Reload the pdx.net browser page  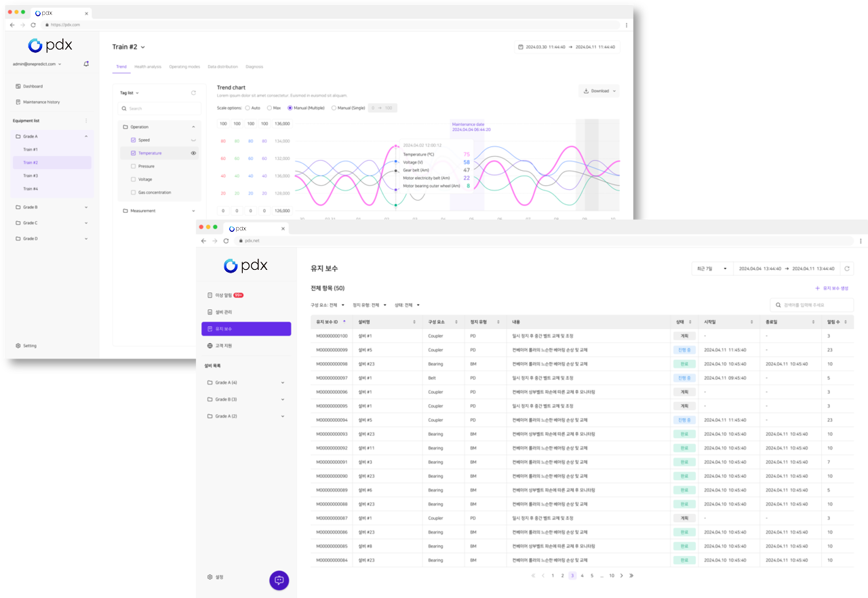[226, 241]
